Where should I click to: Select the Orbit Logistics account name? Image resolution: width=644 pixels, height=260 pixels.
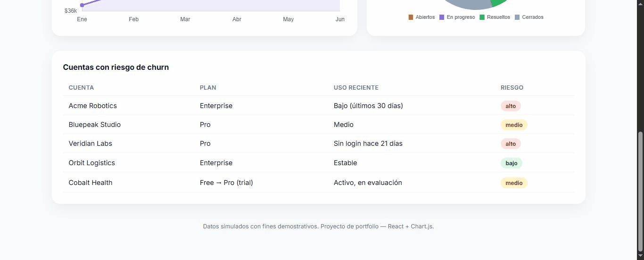[92, 163]
